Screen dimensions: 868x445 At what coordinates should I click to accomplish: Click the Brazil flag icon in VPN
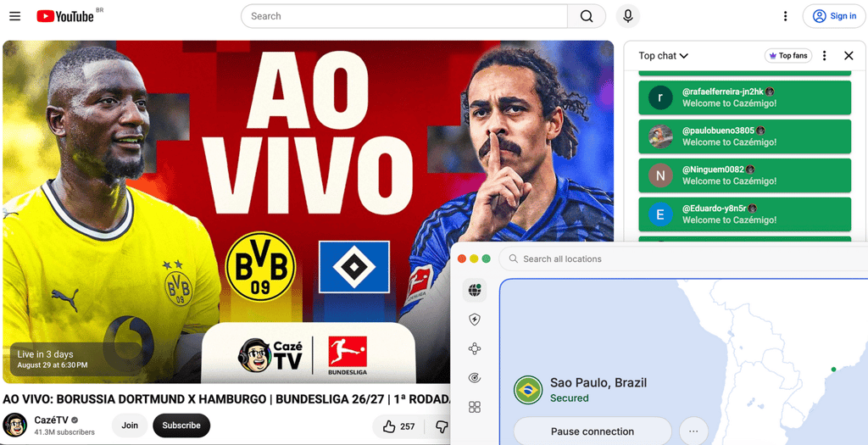pyautogui.click(x=527, y=390)
